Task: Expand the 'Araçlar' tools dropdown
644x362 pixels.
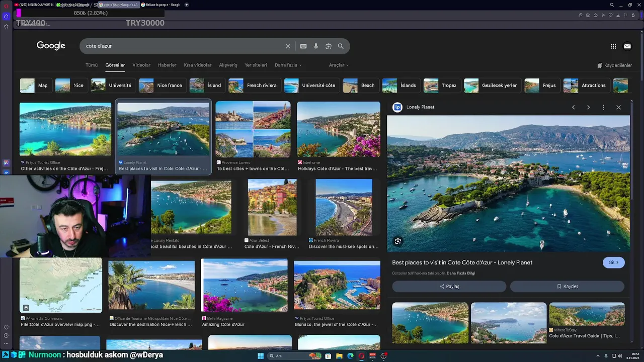Action: [x=339, y=65]
